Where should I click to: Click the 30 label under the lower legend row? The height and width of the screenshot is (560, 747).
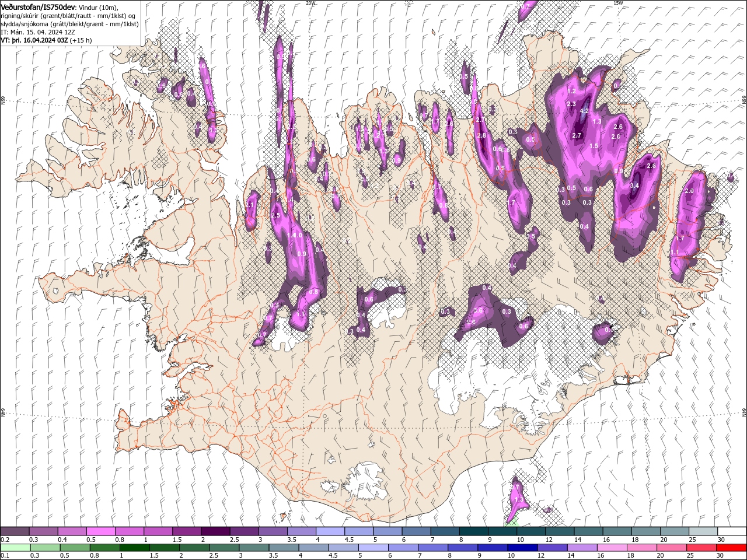721,556
